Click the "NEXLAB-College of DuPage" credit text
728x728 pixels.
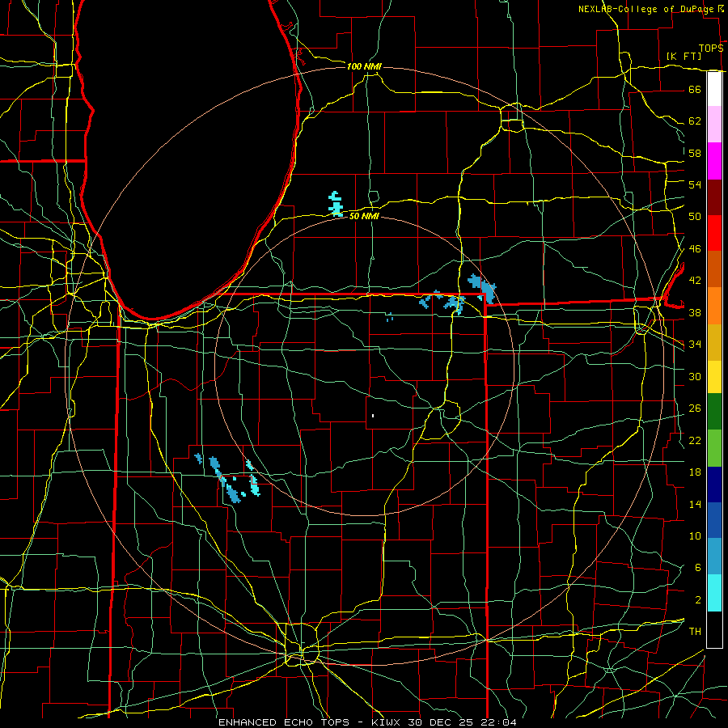coord(646,9)
